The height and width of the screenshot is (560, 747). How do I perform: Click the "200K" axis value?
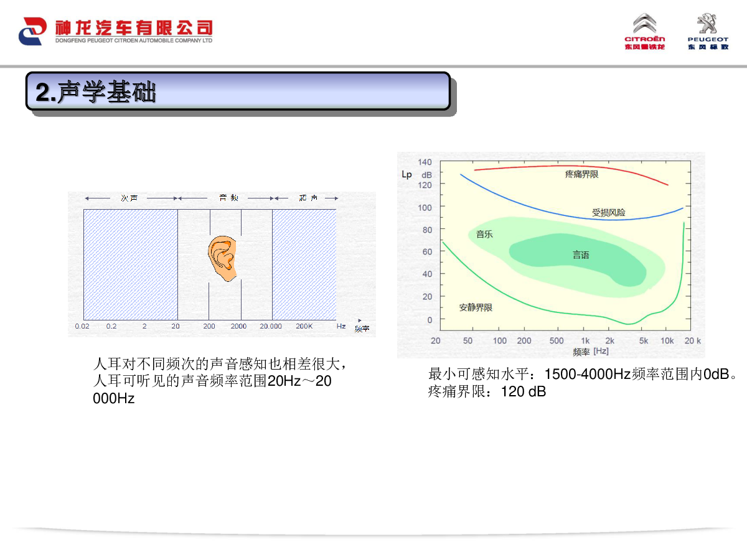click(x=304, y=326)
